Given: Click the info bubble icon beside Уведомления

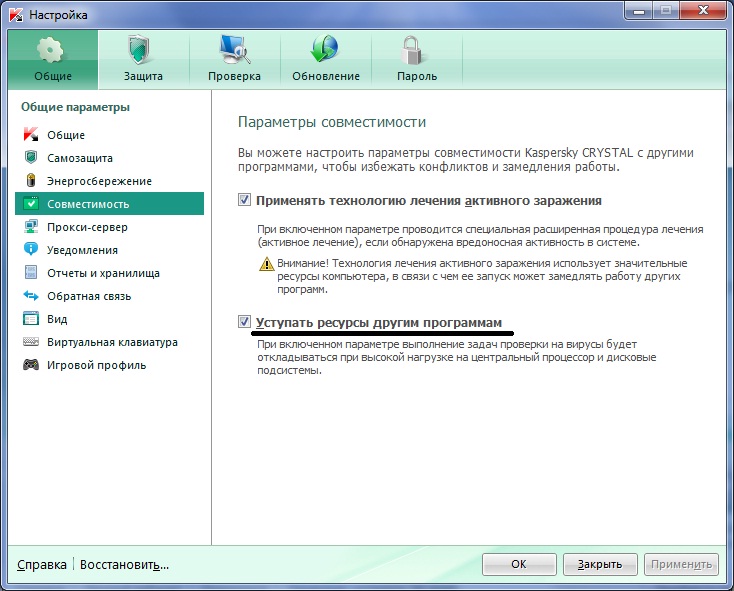Looking at the screenshot, I should point(31,249).
